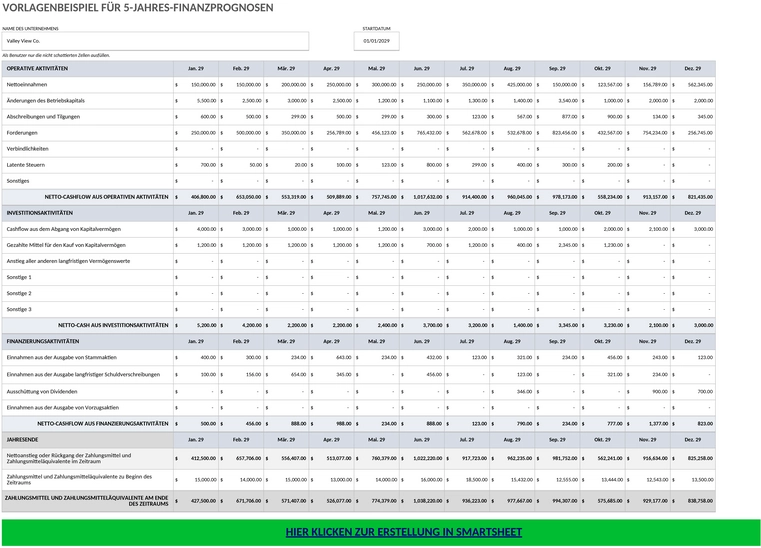
Task: Select 'NETTO-CASH AUS INVESTITIONSAKTIVITÄTEN' total label
Action: (113, 325)
